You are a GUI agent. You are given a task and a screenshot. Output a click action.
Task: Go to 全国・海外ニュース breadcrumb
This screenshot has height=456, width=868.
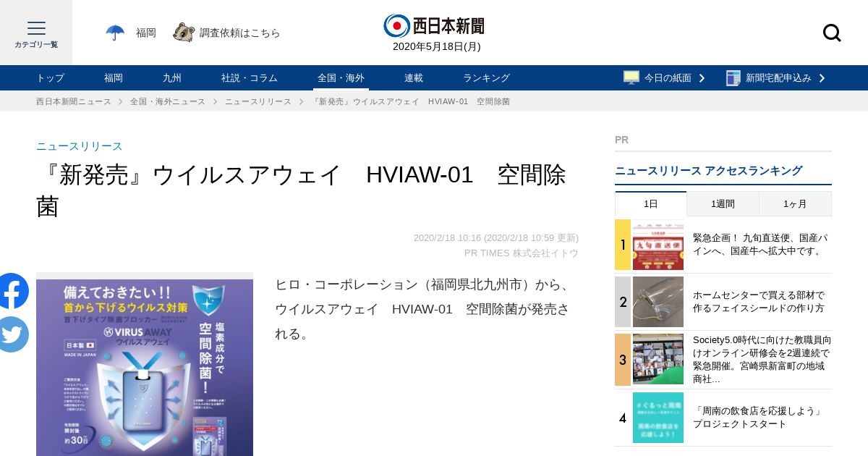coord(168,101)
